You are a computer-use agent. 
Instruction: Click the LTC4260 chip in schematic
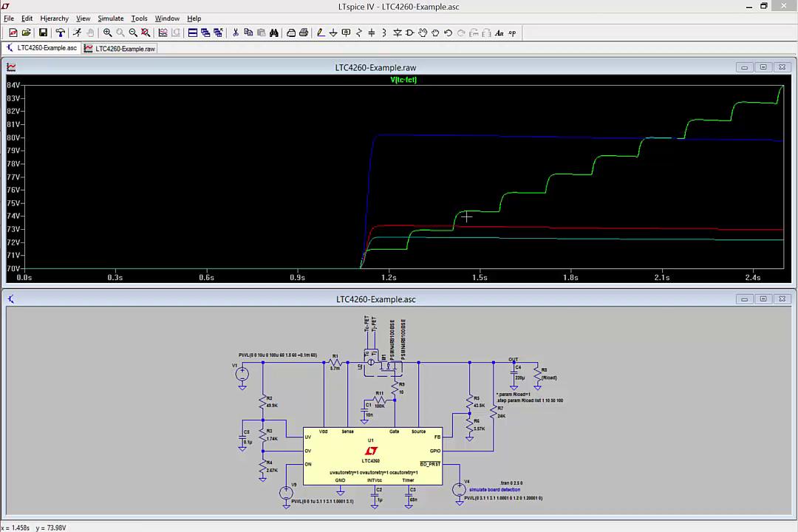(x=372, y=456)
